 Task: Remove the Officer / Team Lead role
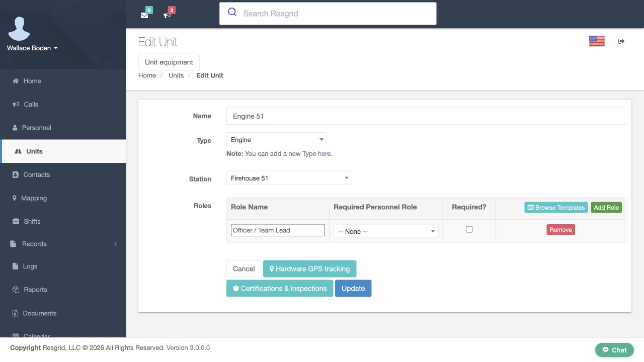click(560, 230)
